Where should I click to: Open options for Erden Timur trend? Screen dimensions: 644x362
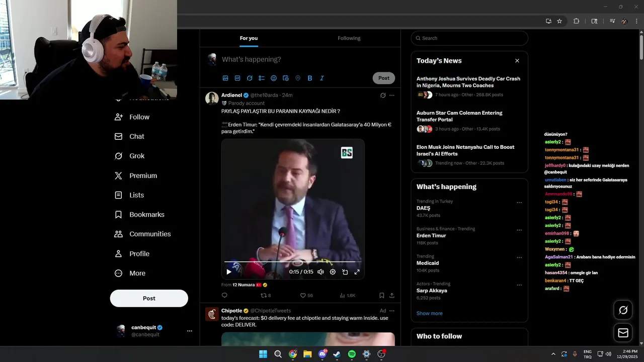(519, 230)
